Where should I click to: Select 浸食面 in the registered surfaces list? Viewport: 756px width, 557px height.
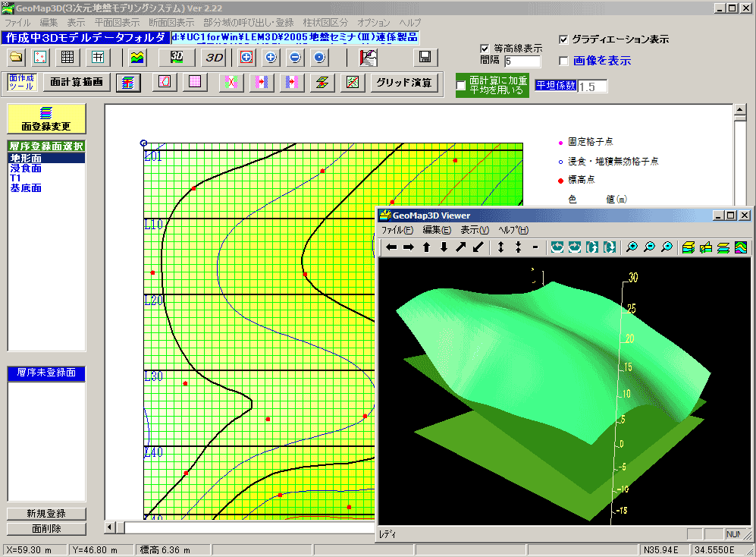point(46,168)
